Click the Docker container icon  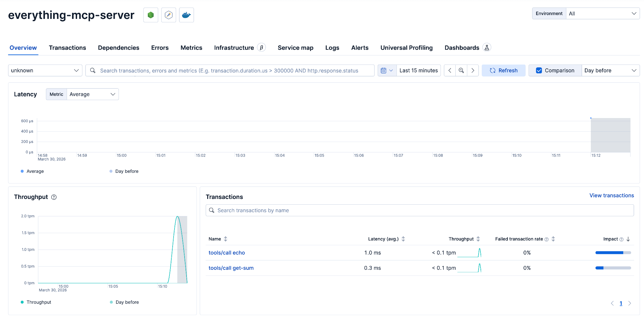[x=186, y=15]
